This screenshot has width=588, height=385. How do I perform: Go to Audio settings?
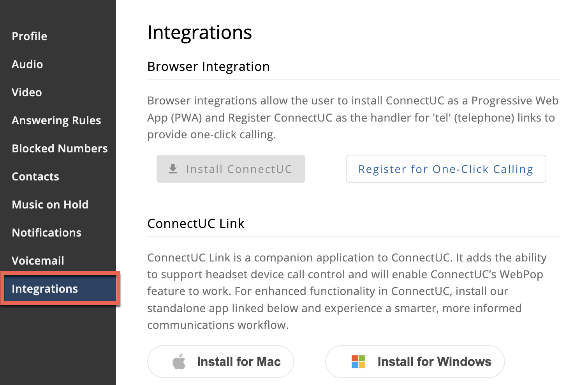click(27, 64)
